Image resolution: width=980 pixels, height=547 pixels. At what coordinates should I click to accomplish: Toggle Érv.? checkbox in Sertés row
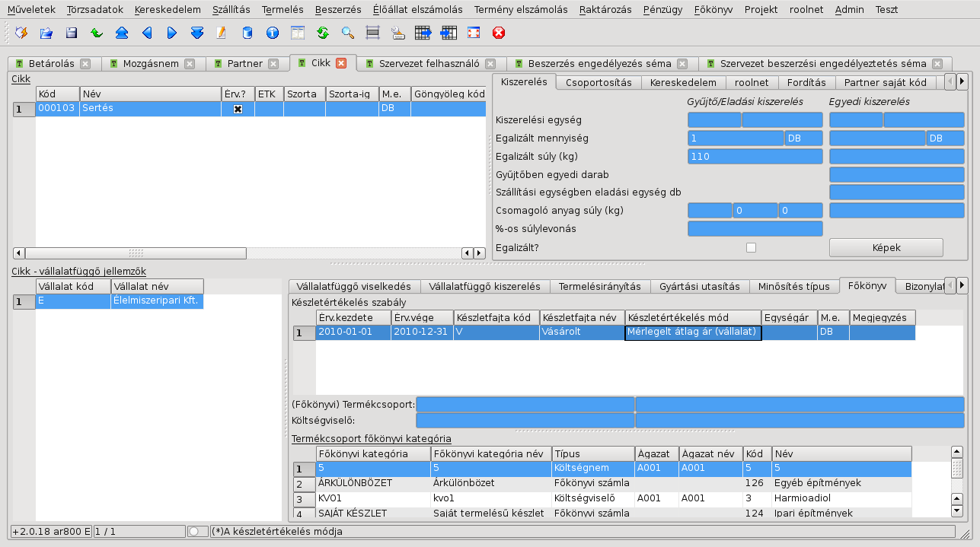[238, 109]
